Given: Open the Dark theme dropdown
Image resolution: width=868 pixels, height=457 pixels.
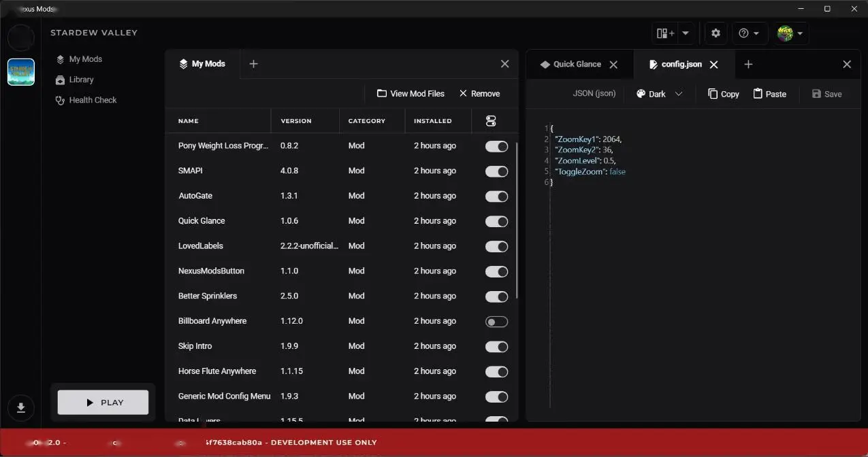Looking at the screenshot, I should coord(659,95).
